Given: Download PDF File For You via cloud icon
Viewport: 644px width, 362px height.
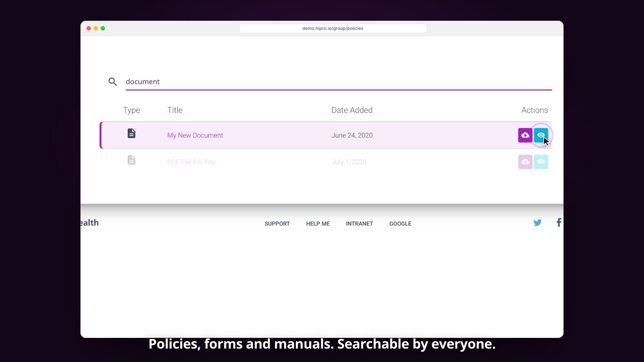Looking at the screenshot, I should 525,162.
